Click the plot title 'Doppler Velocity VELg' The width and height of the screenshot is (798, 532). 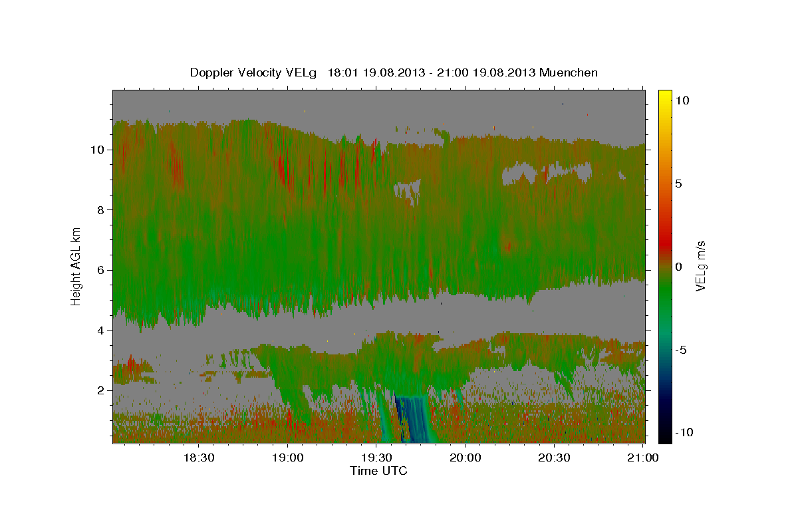click(254, 72)
